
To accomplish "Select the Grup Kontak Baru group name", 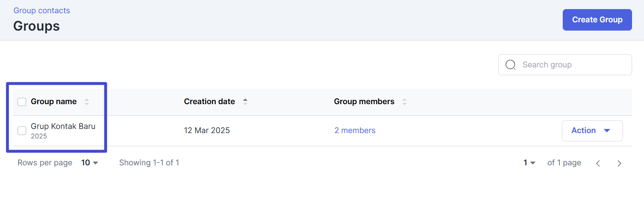I will point(63,126).
